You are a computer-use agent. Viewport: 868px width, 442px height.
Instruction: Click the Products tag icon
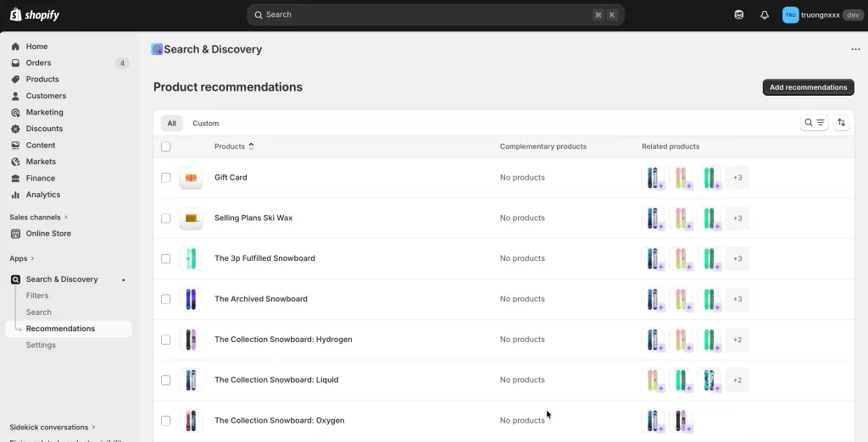click(15, 79)
